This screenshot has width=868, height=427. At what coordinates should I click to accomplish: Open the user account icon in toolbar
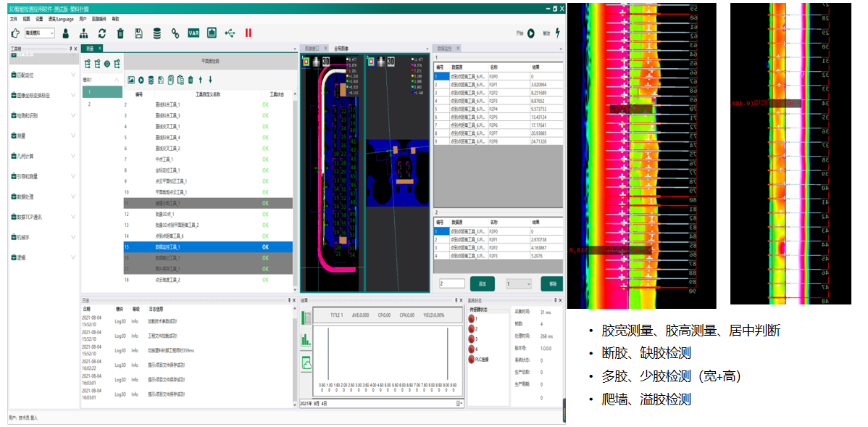[66, 33]
